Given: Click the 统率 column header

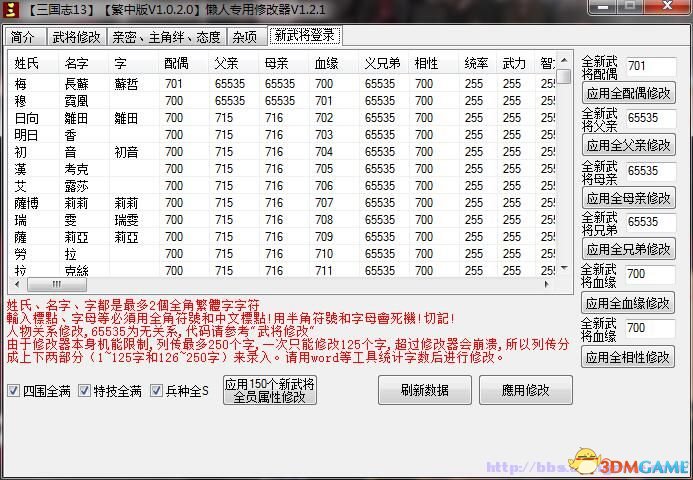Looking at the screenshot, I should (x=477, y=63).
